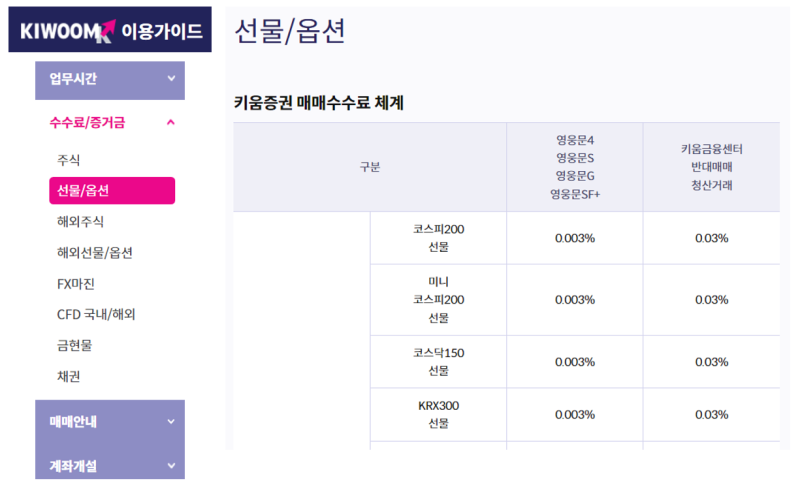Image resolution: width=800 pixels, height=487 pixels.
Task: Go to 해외주식 fees
Action: click(x=81, y=222)
